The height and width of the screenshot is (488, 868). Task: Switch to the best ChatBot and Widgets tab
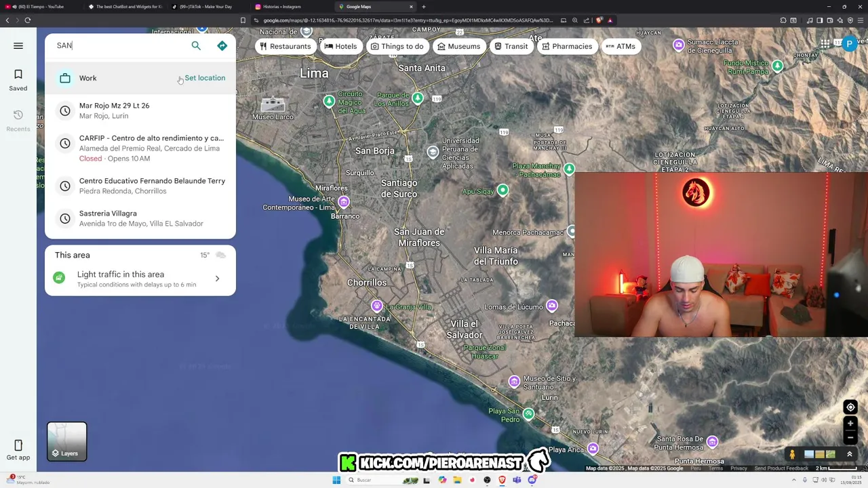[125, 7]
